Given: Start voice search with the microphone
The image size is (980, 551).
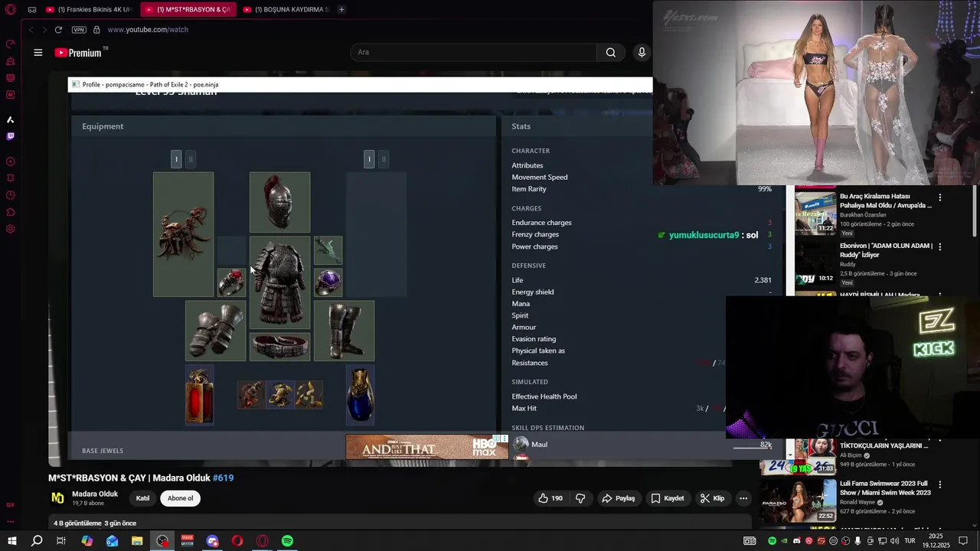Looking at the screenshot, I should 642,52.
